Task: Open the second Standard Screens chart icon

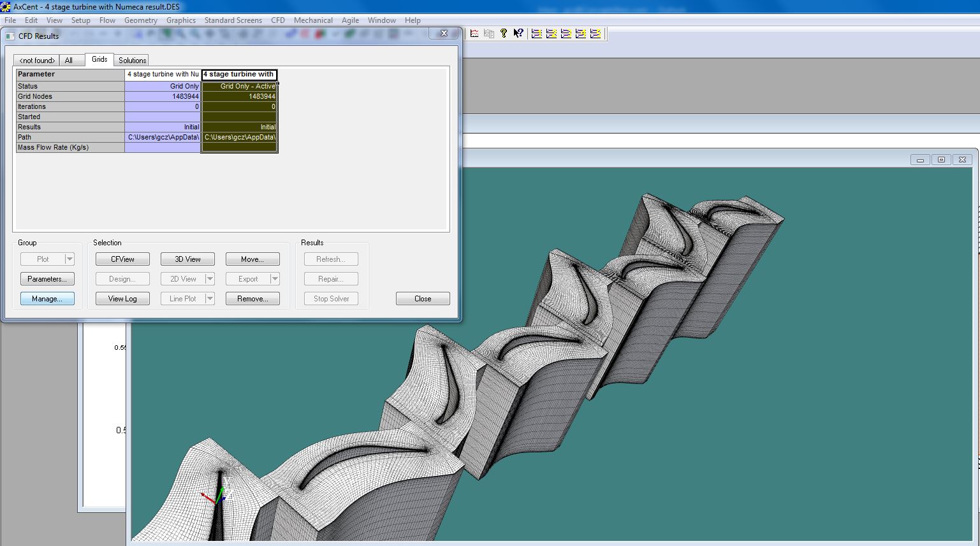Action: (552, 34)
